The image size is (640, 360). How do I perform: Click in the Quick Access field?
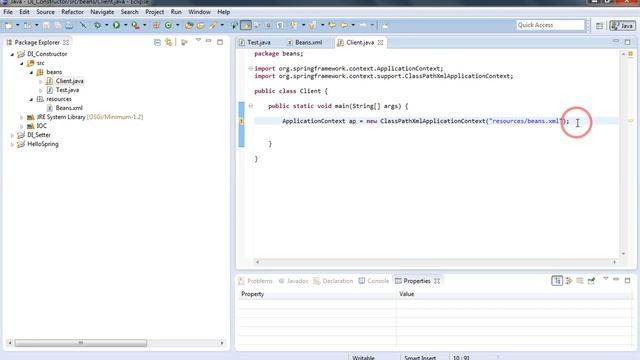point(550,25)
